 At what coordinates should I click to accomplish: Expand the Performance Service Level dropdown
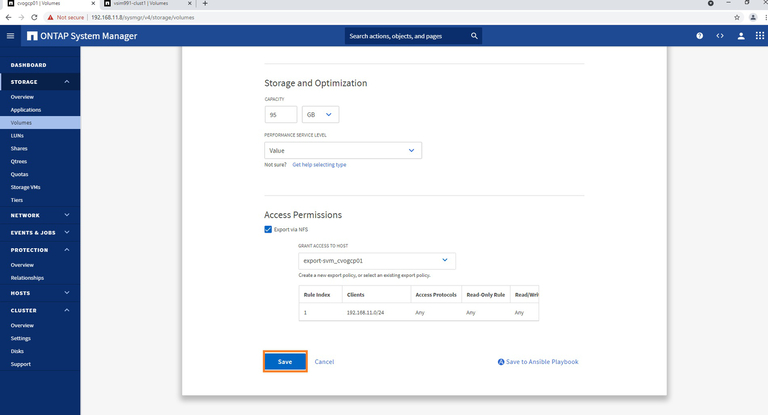click(342, 150)
